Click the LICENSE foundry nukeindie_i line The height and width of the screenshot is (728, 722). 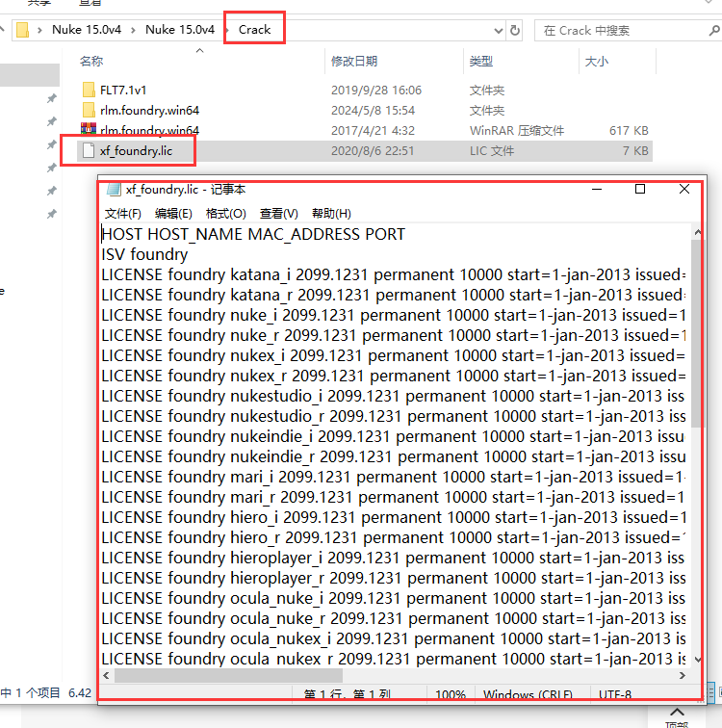point(394,436)
